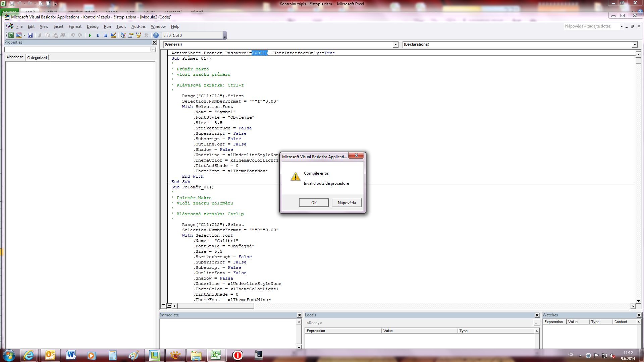This screenshot has height=362, width=644.
Task: Switch to Full Module View toggle button
Action: pos(169,306)
